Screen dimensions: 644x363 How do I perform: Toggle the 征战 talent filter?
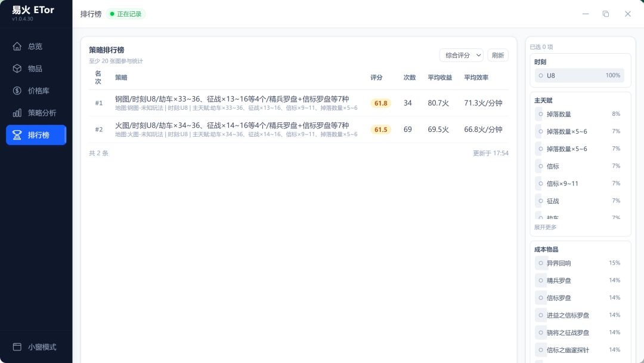pyautogui.click(x=580, y=201)
